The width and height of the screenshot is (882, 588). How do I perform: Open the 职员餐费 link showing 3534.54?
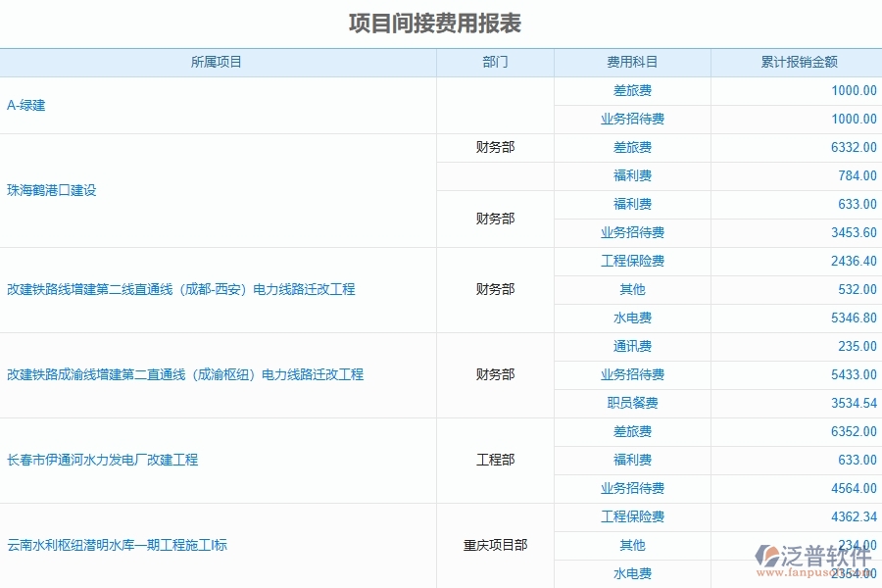632,403
